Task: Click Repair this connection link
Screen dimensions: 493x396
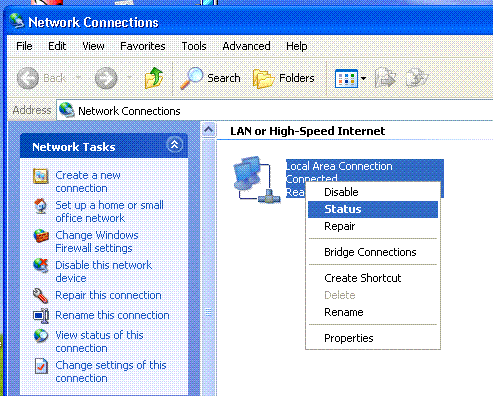Action: pos(108,295)
